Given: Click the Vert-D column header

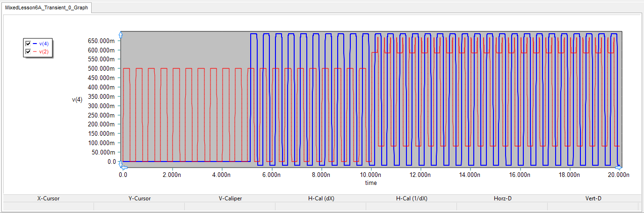Looking at the screenshot, I should coord(593,198).
